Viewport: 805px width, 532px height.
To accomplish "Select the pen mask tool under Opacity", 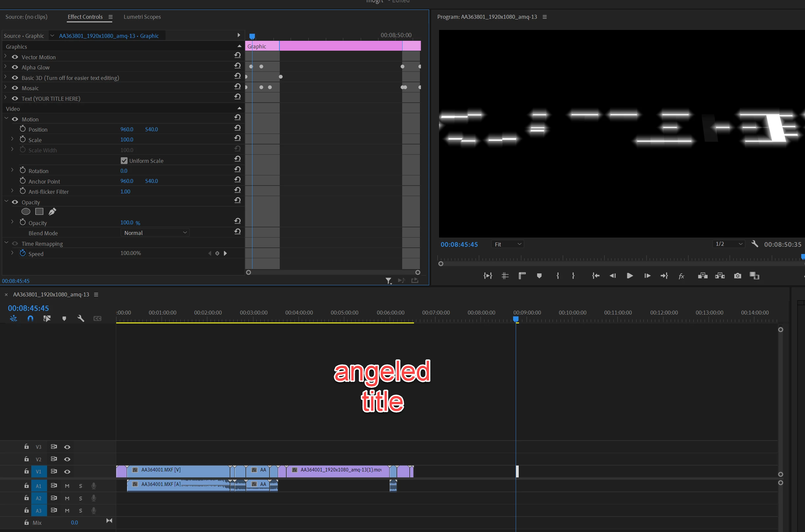I will tap(52, 212).
